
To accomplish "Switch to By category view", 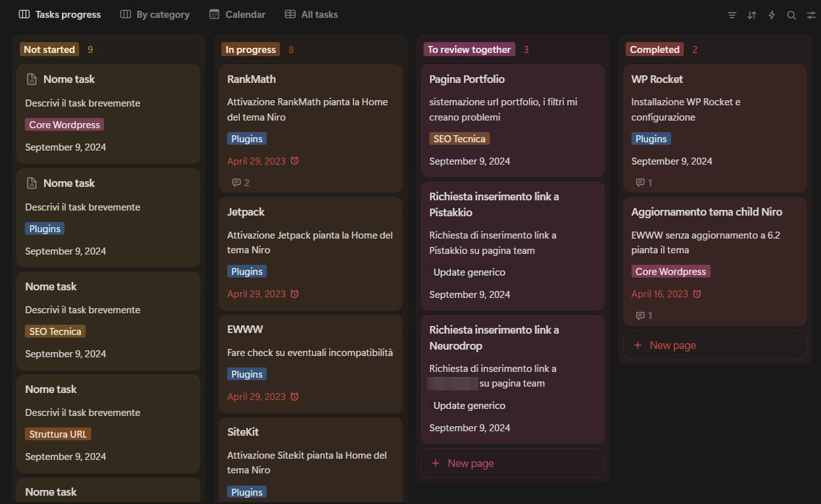I will pyautogui.click(x=155, y=15).
